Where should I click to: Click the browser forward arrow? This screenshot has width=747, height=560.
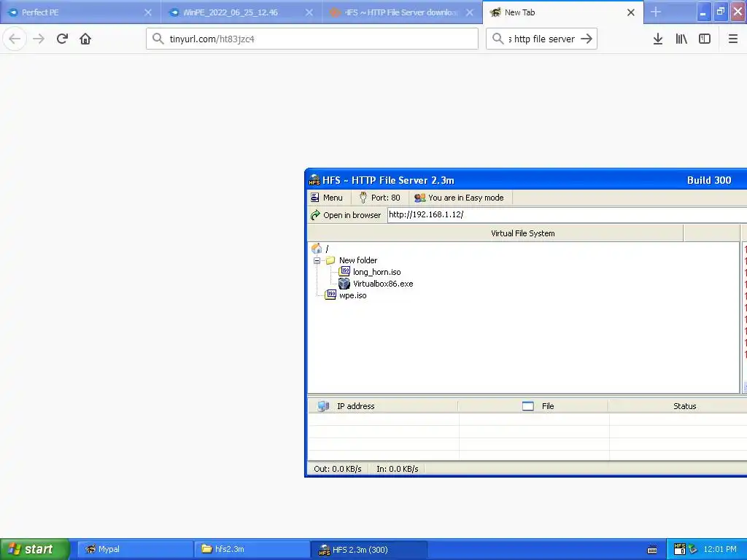pos(39,39)
